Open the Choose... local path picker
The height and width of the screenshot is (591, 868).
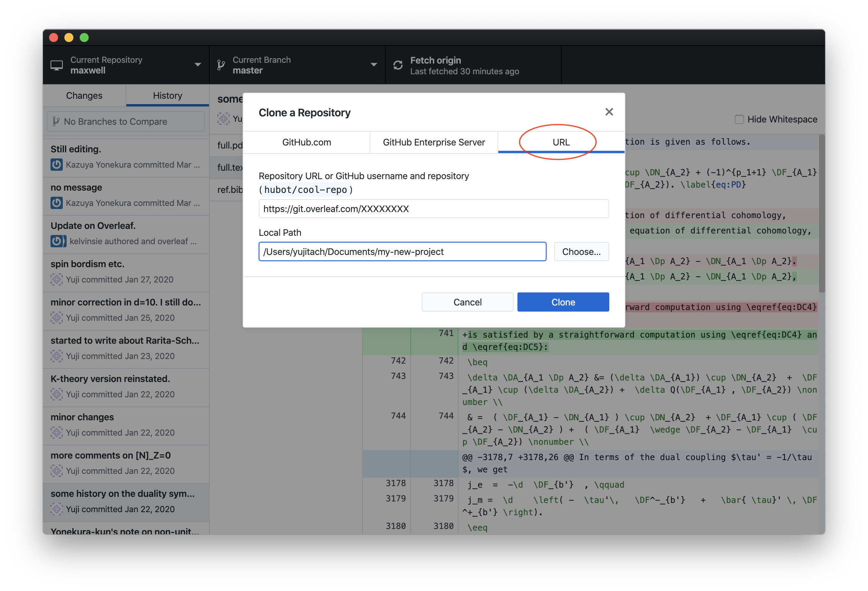tap(581, 251)
